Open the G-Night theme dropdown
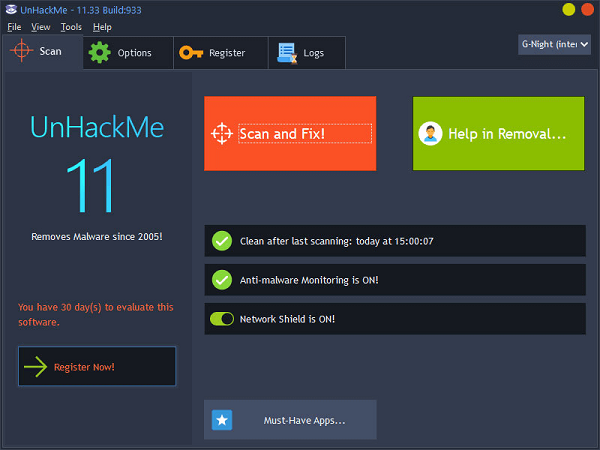The height and width of the screenshot is (450, 600). 554,44
